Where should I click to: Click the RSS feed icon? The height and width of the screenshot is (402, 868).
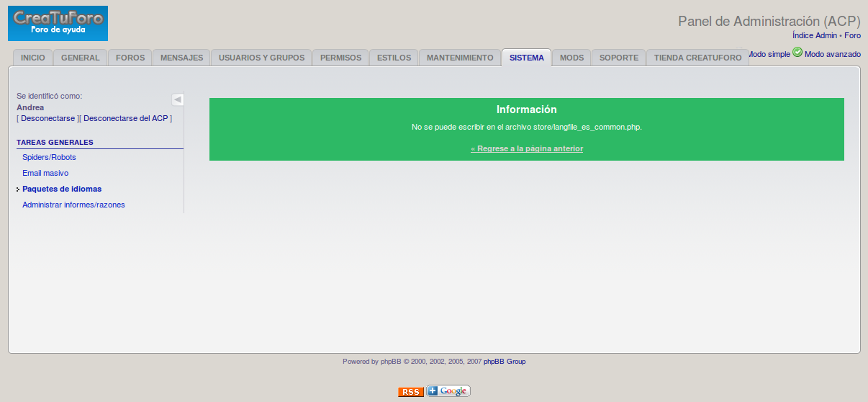(x=411, y=392)
